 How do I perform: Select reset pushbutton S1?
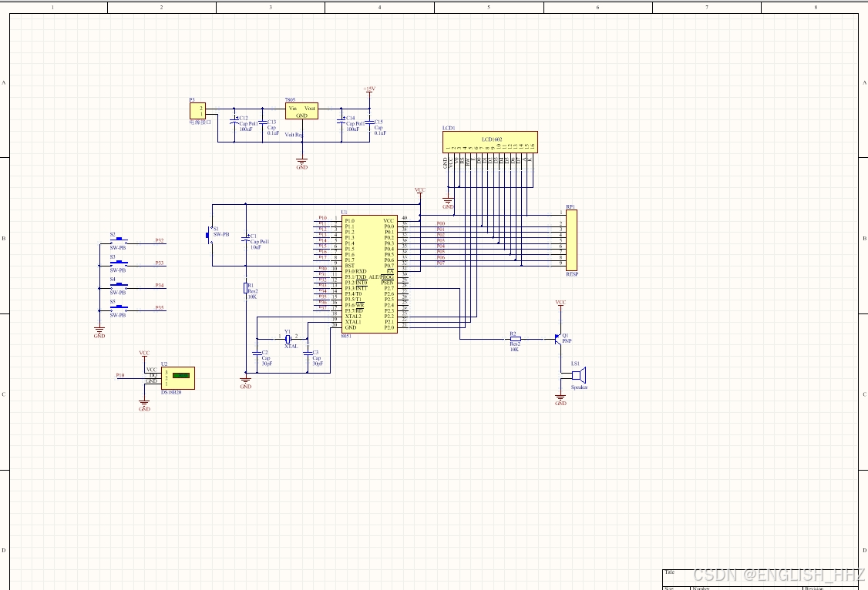coord(210,235)
